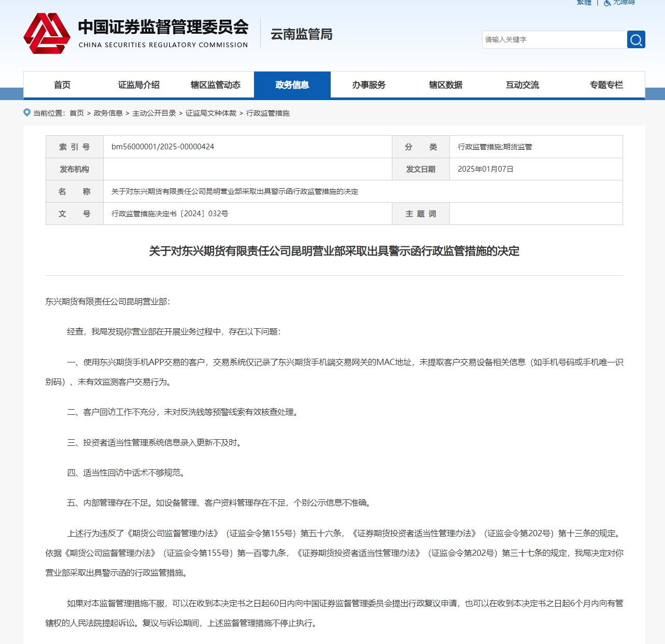Open the 辖区数据 navigation tab
Viewport: 665px width, 644px height.
tap(446, 85)
